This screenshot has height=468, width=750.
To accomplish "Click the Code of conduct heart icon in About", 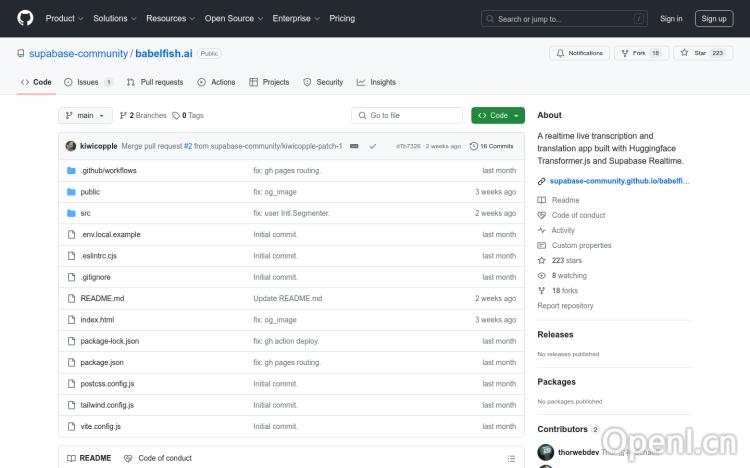I will coord(541,215).
